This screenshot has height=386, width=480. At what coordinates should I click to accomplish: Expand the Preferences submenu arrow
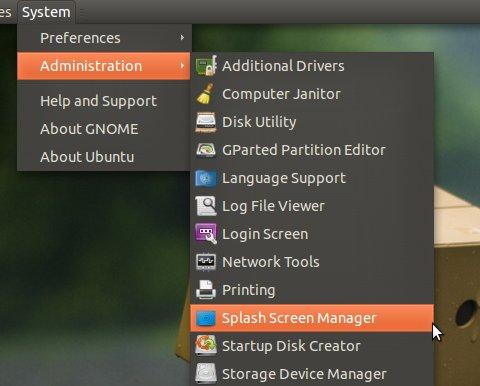[182, 38]
